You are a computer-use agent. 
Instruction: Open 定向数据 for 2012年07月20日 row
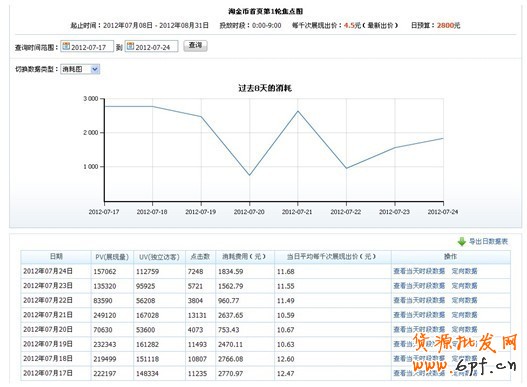[464, 330]
